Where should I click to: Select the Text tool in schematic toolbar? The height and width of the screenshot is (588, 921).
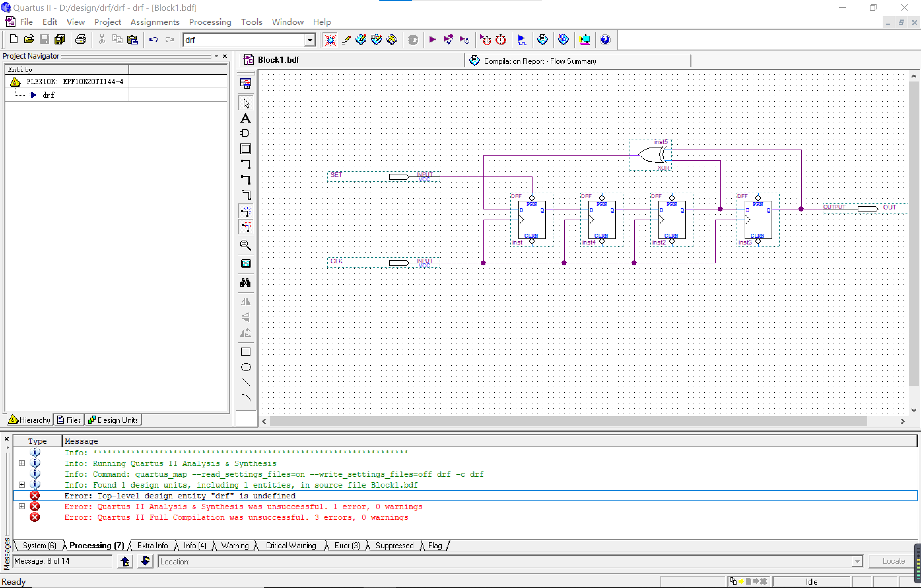coord(245,118)
